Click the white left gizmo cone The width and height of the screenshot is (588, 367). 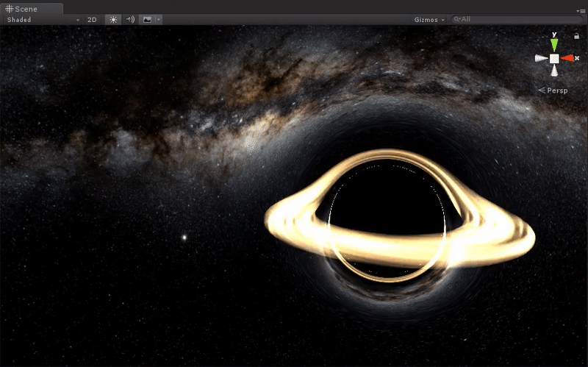[x=541, y=58]
